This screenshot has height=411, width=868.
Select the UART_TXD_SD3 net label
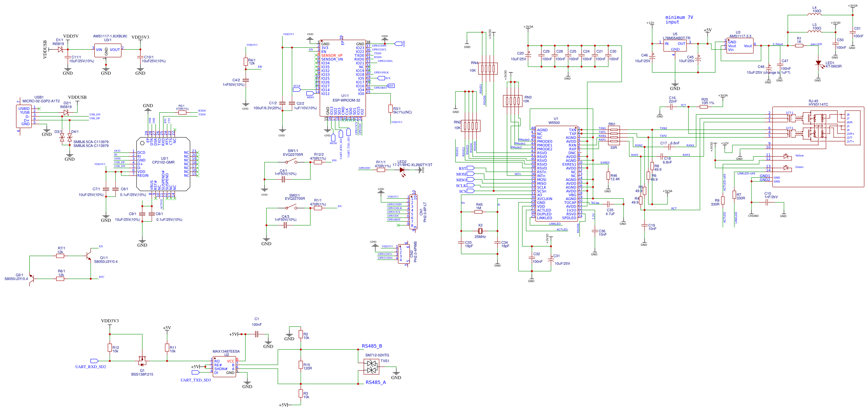pyautogui.click(x=196, y=380)
